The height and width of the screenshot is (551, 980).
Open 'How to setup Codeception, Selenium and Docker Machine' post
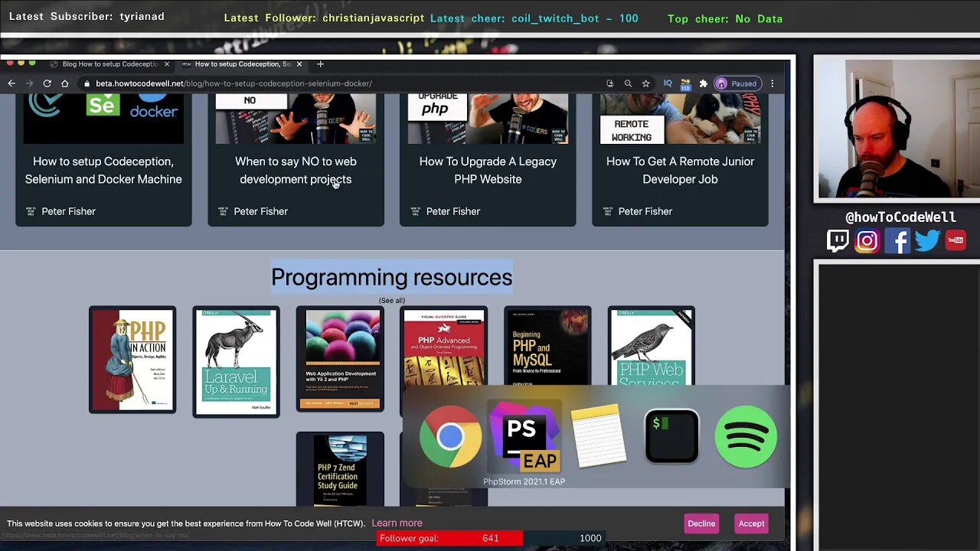pos(103,170)
